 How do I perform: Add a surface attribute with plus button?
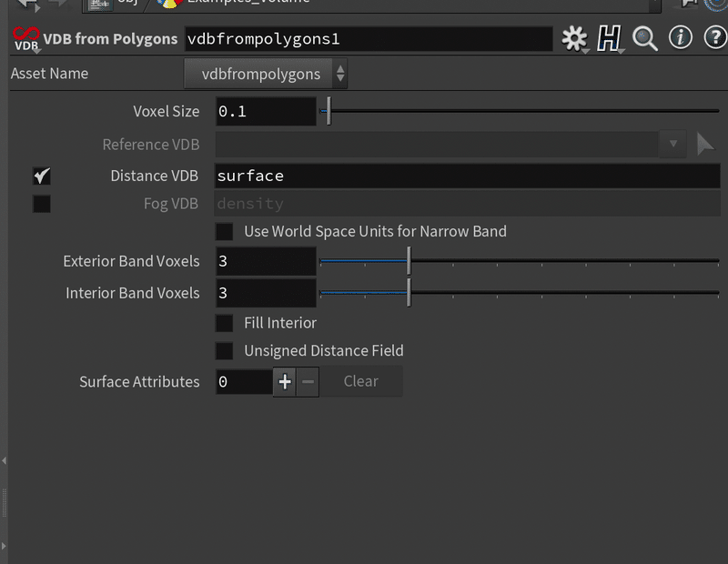click(x=285, y=382)
